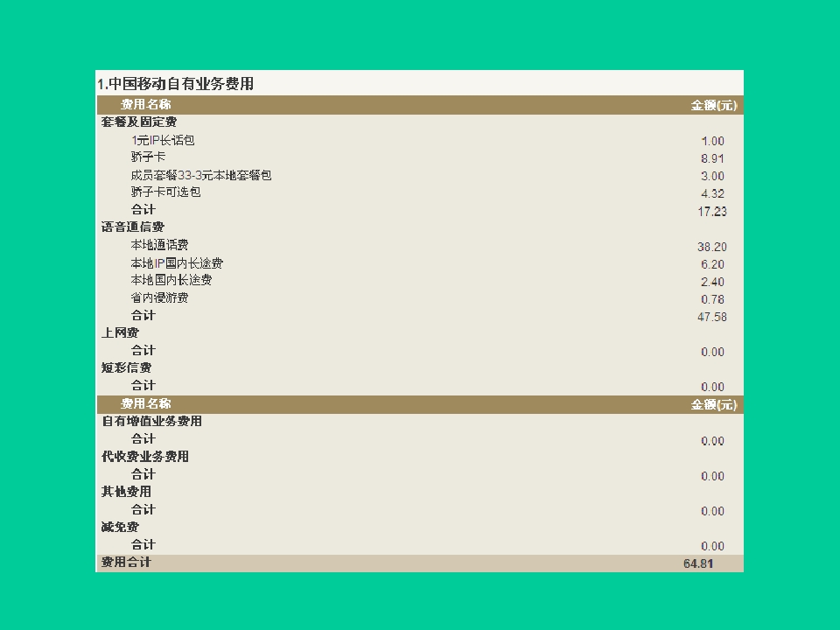Click the 本地国内长途费 item
Viewport: 840px width, 630px height.
tap(171, 280)
